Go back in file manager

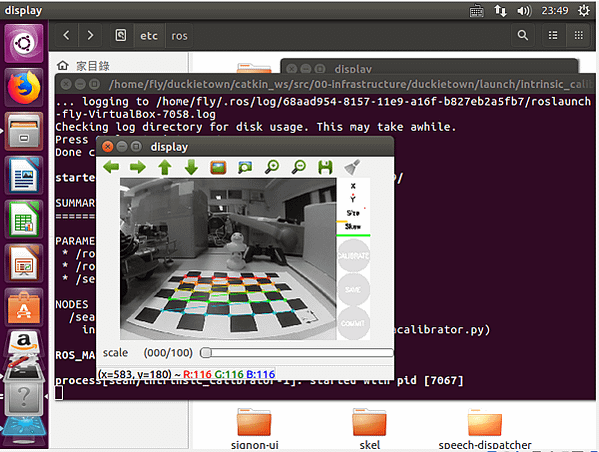pyautogui.click(x=66, y=36)
